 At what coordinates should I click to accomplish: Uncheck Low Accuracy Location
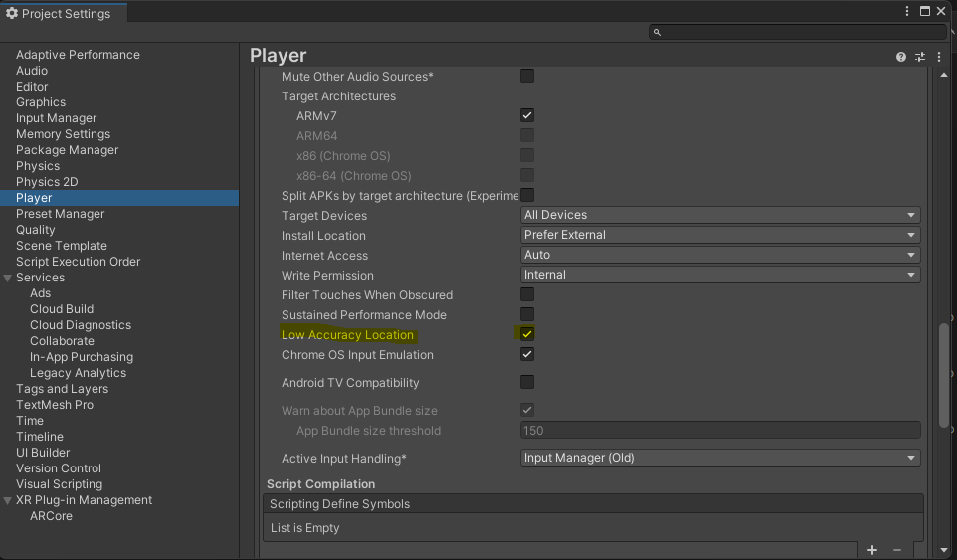[x=526, y=334]
